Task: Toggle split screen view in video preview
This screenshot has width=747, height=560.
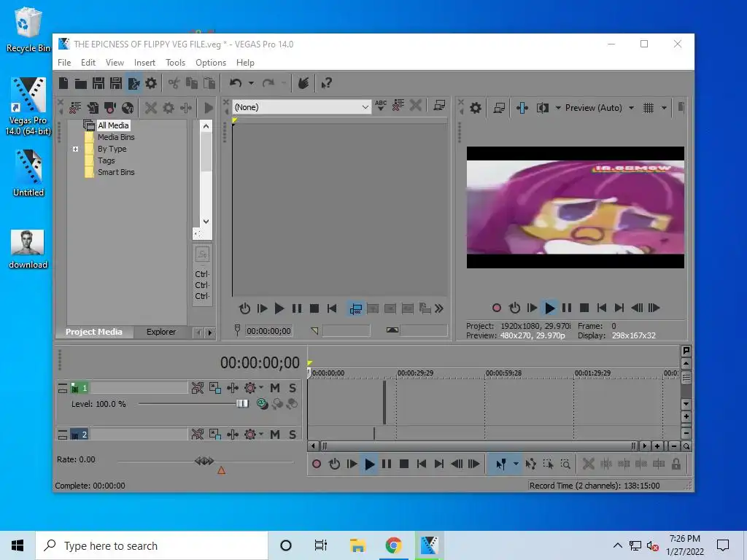Action: pyautogui.click(x=543, y=108)
